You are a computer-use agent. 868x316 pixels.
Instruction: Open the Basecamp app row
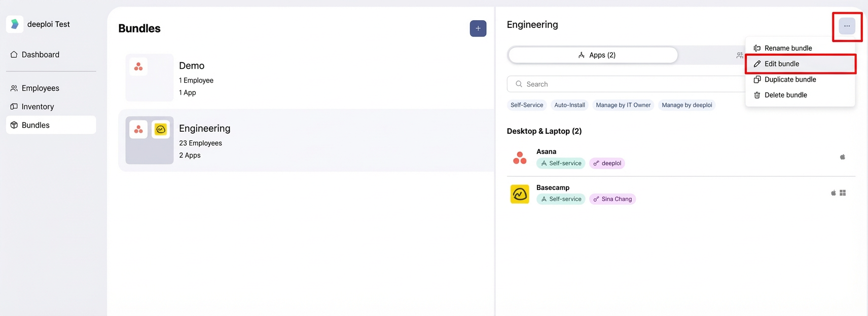tap(681, 194)
